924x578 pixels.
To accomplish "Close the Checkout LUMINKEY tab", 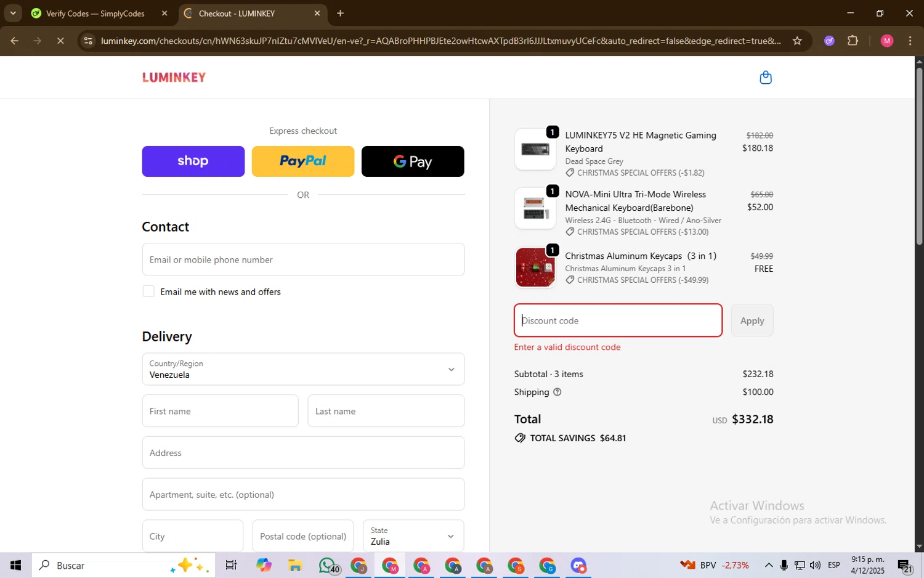I will pos(317,13).
